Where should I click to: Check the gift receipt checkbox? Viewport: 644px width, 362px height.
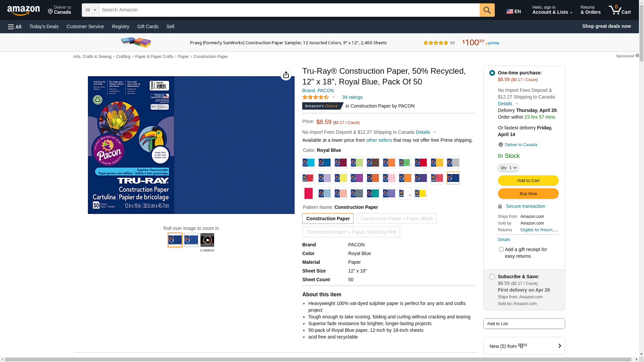(x=501, y=249)
